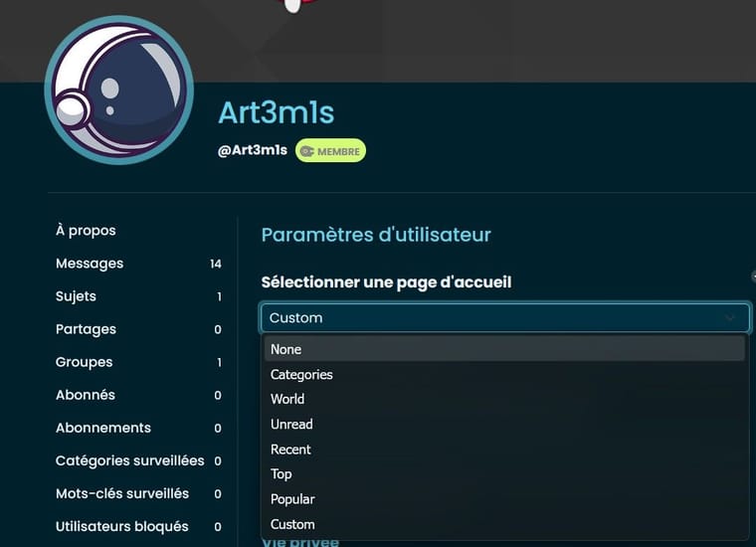Image resolution: width=756 pixels, height=547 pixels.
Task: Pick Popular from the homepage list
Action: (x=292, y=499)
